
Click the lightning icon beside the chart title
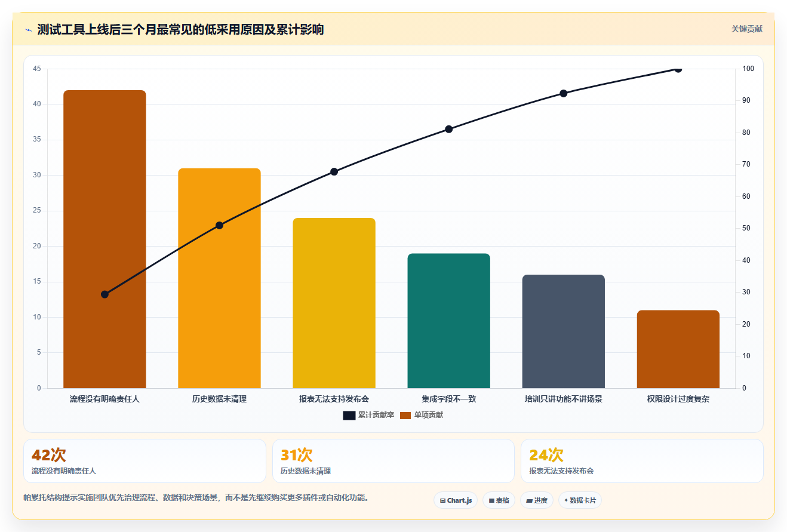[x=29, y=30]
